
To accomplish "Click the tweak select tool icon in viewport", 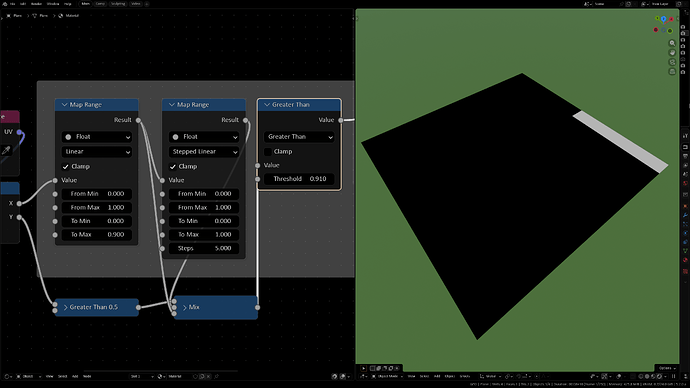I will click(x=363, y=368).
